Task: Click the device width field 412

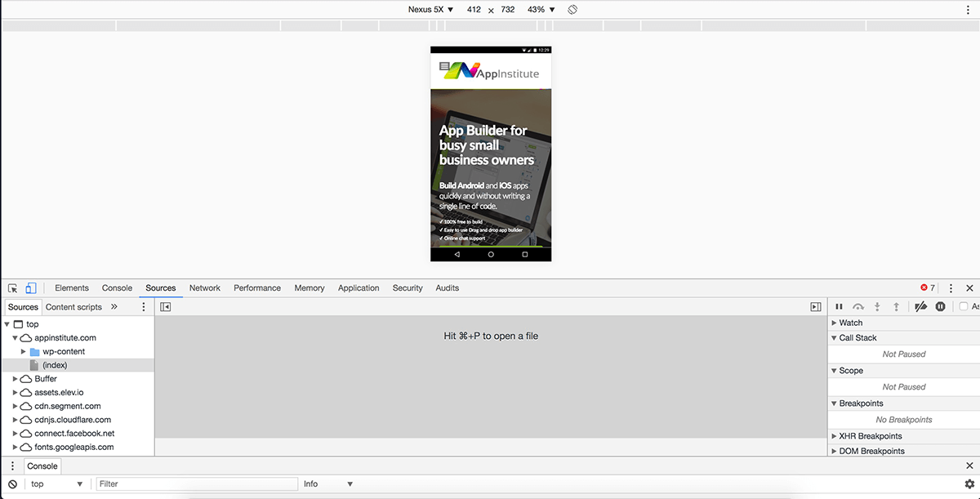Action: pyautogui.click(x=474, y=10)
